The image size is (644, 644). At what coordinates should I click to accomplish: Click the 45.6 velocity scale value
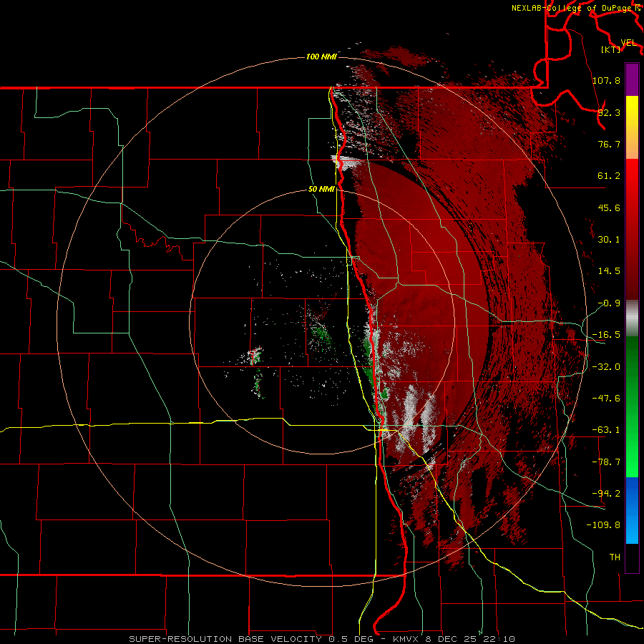click(609, 208)
